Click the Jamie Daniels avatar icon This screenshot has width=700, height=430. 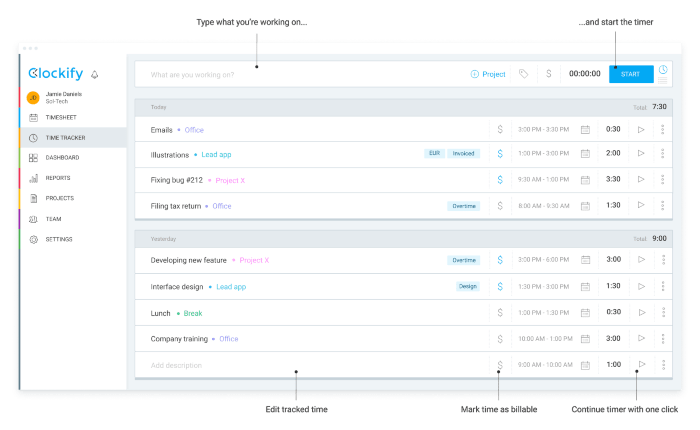(x=32, y=97)
